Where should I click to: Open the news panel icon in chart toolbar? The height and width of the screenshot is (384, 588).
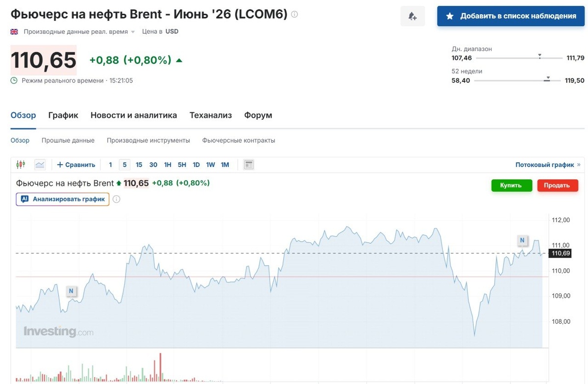coord(248,165)
